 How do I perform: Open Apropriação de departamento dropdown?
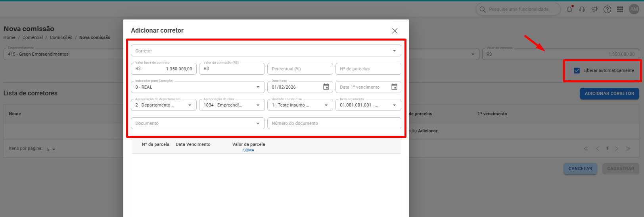tap(164, 105)
